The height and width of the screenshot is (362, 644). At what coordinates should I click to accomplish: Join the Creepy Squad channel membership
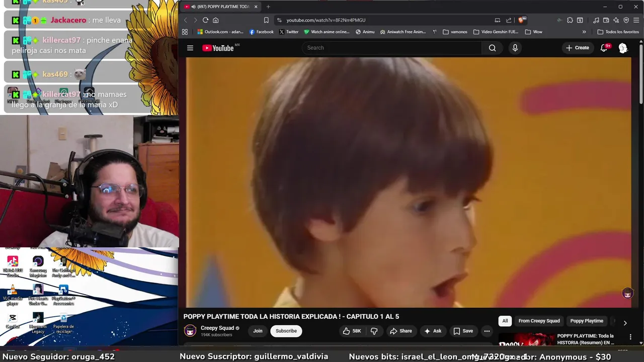[258, 331]
